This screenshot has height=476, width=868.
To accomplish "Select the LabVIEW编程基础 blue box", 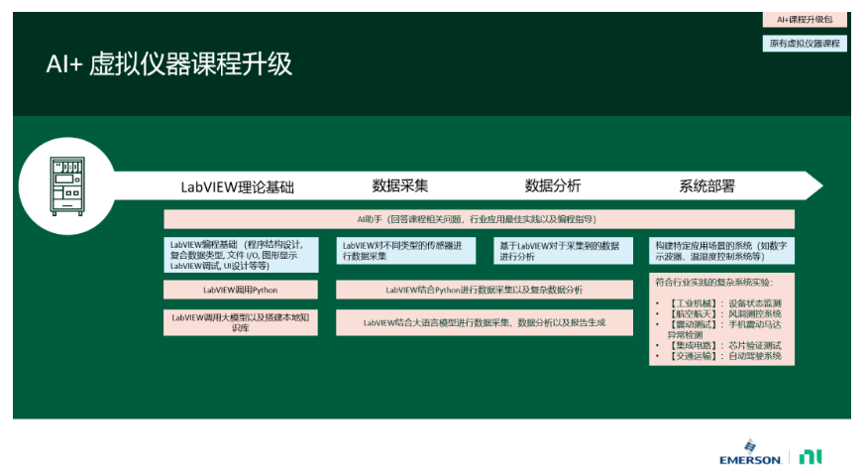I will [x=241, y=255].
